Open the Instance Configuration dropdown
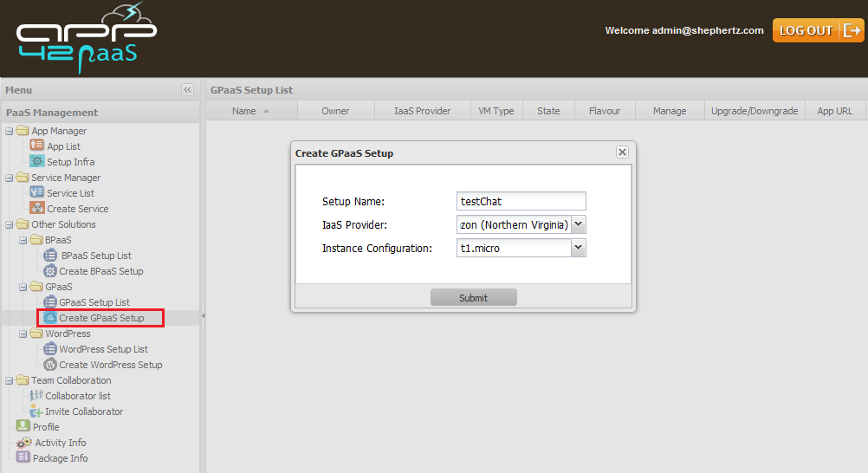Image resolution: width=868 pixels, height=473 pixels. 579,249
